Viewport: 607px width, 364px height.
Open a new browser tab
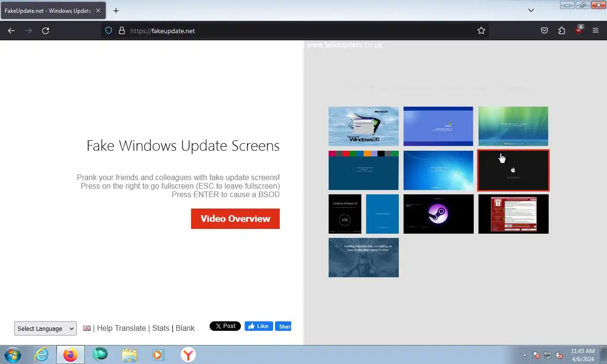coord(116,10)
